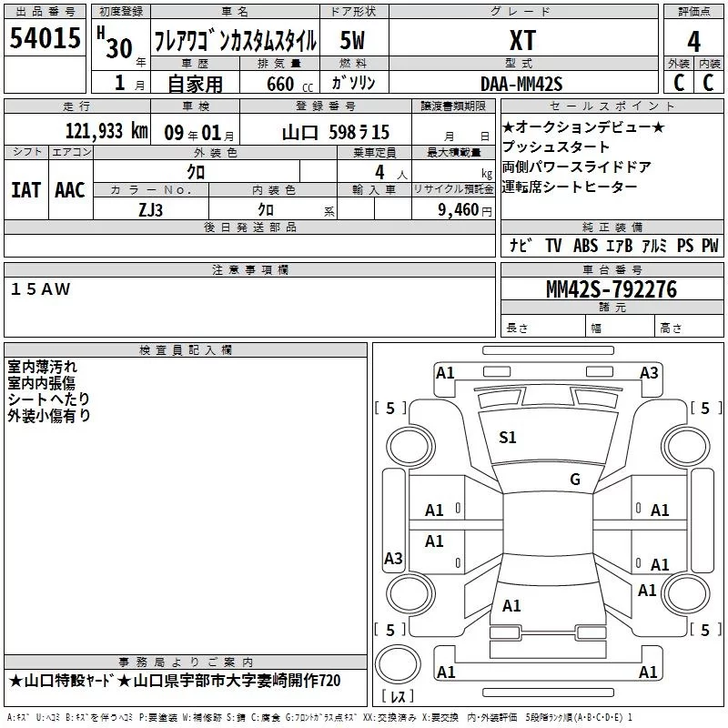Click the AAC air conditioner cell

[x=69, y=190]
